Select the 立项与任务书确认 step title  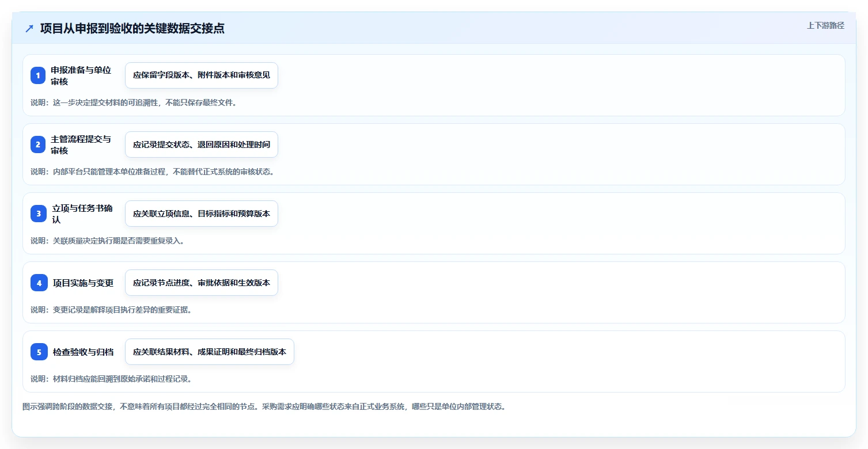point(82,214)
